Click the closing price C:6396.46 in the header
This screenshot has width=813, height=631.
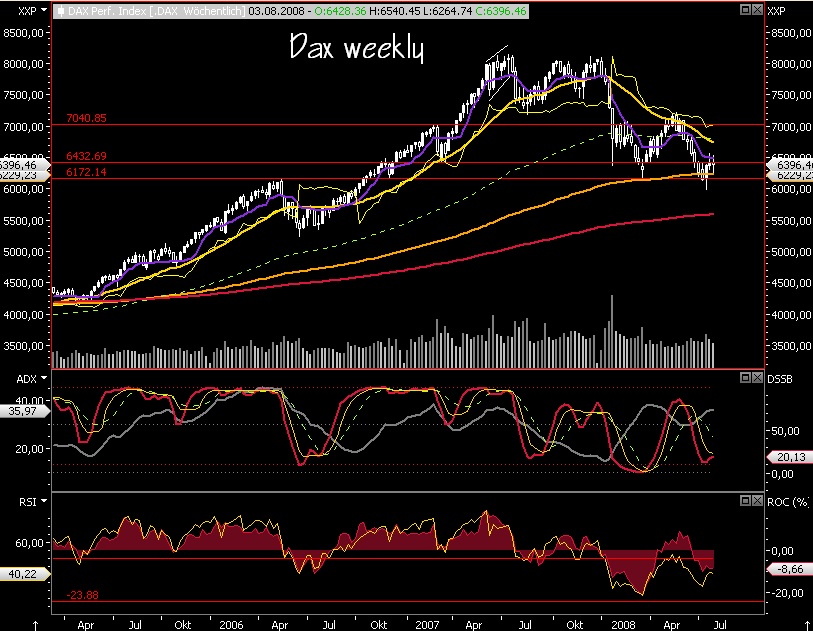click(x=500, y=11)
